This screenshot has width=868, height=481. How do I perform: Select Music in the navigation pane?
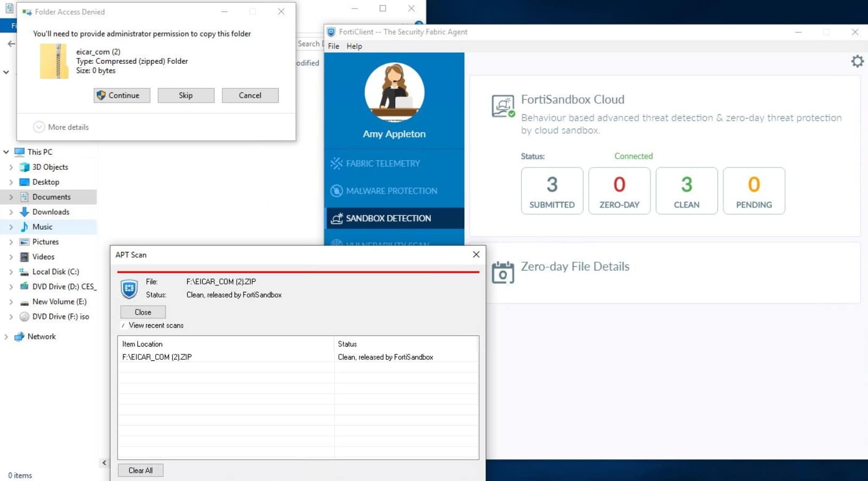coord(42,226)
